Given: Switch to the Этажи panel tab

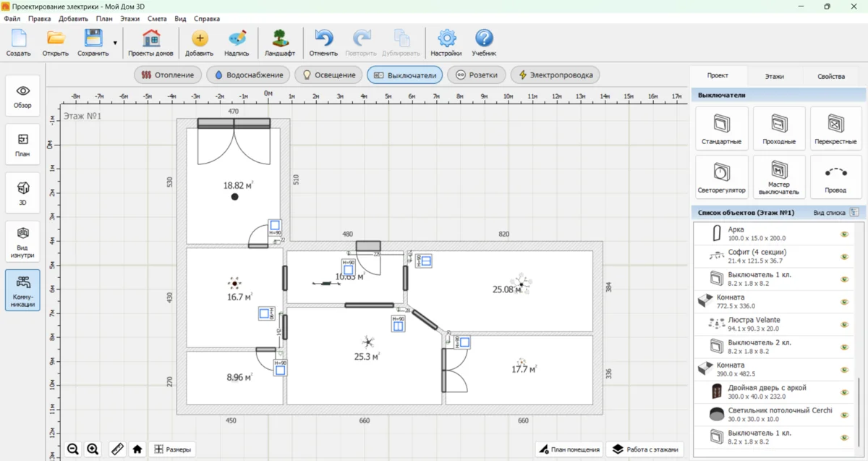Looking at the screenshot, I should pyautogui.click(x=775, y=76).
